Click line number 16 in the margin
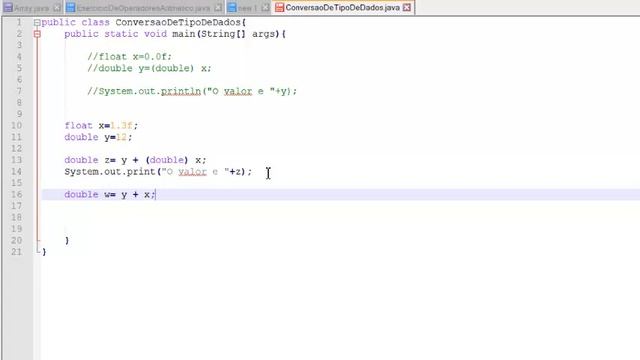This screenshot has width=640, height=360. pyautogui.click(x=17, y=194)
